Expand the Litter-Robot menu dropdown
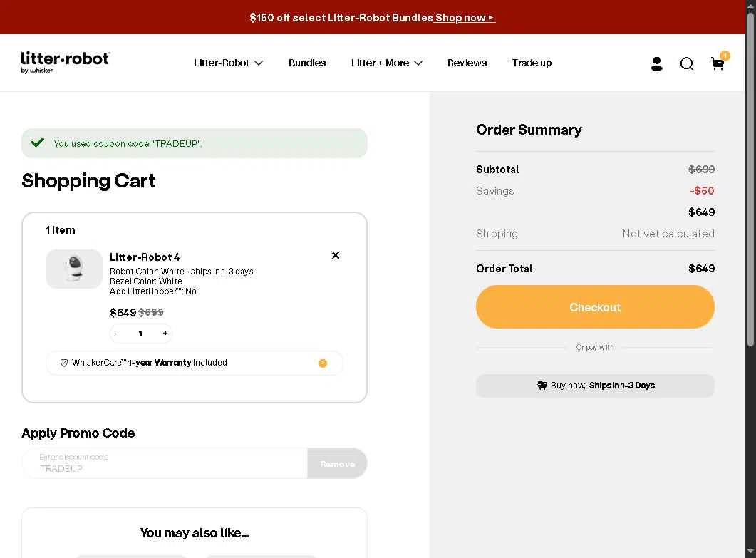This screenshot has width=756, height=558. pos(228,63)
